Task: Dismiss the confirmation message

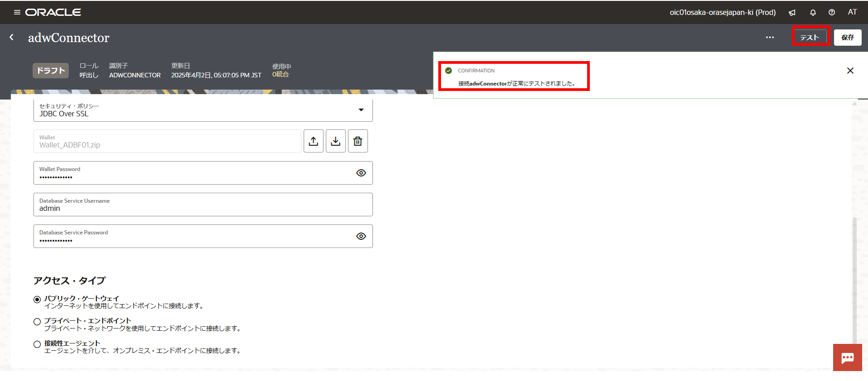Action: (850, 71)
